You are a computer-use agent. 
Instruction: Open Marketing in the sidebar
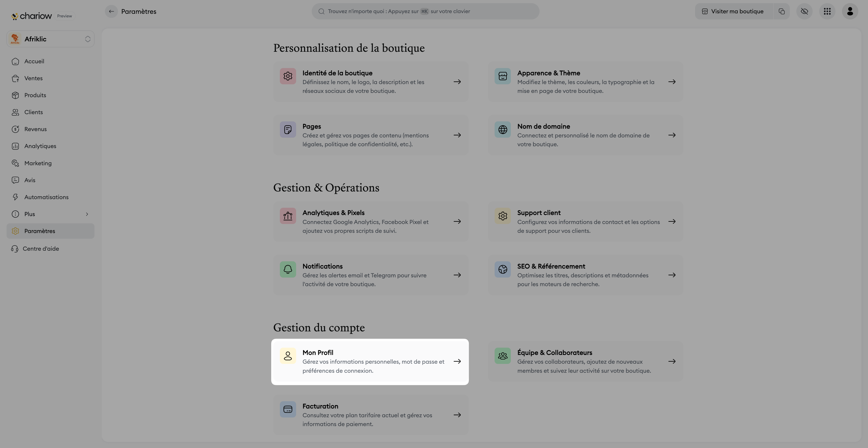tap(38, 163)
